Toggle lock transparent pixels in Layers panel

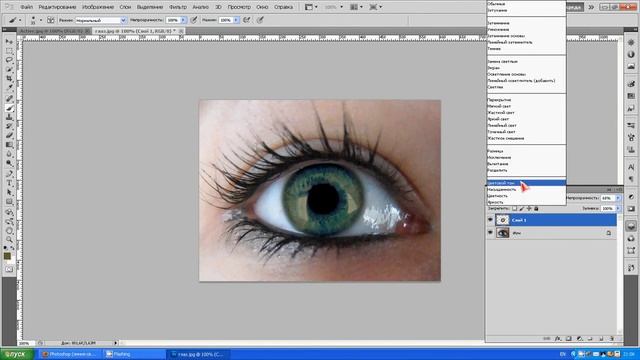tap(514, 209)
